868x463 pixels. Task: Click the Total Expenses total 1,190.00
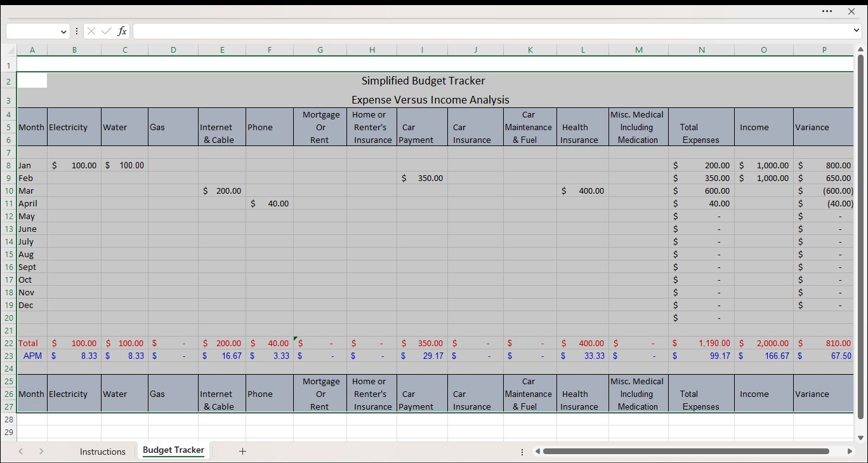pyautogui.click(x=701, y=343)
